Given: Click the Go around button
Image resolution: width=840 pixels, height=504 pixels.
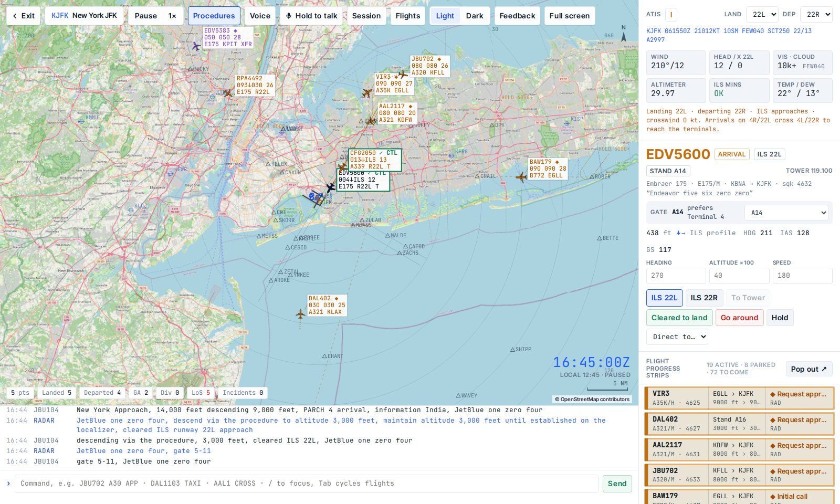Looking at the screenshot, I should tap(739, 318).
